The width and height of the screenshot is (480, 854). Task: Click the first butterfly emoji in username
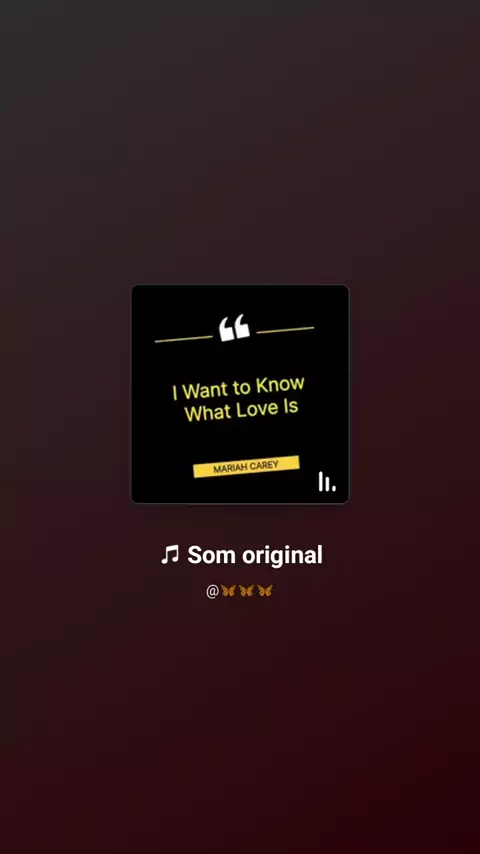(x=228, y=590)
